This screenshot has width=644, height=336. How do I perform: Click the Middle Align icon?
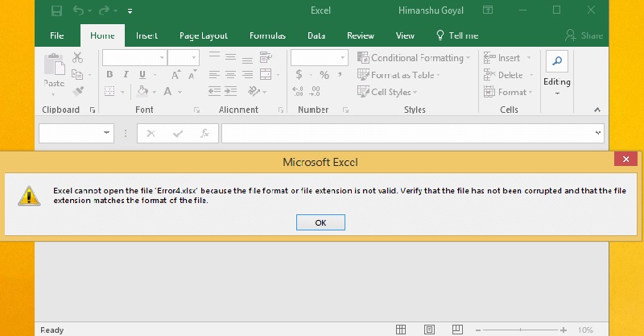230,57
